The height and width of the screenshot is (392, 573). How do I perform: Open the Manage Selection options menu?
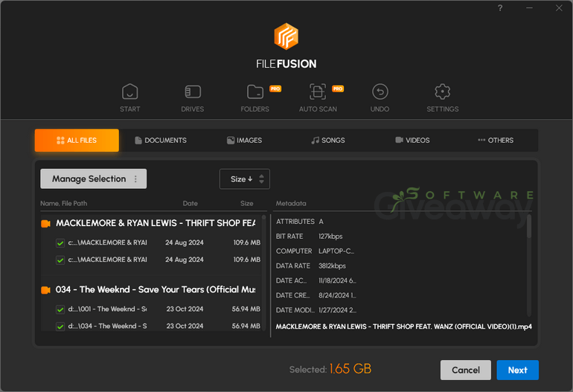coord(135,179)
